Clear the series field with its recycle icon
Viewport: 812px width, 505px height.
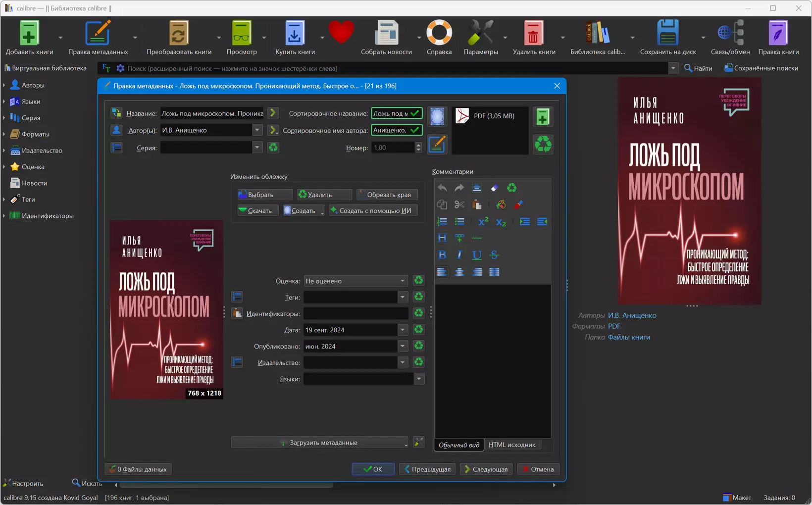pyautogui.click(x=273, y=148)
